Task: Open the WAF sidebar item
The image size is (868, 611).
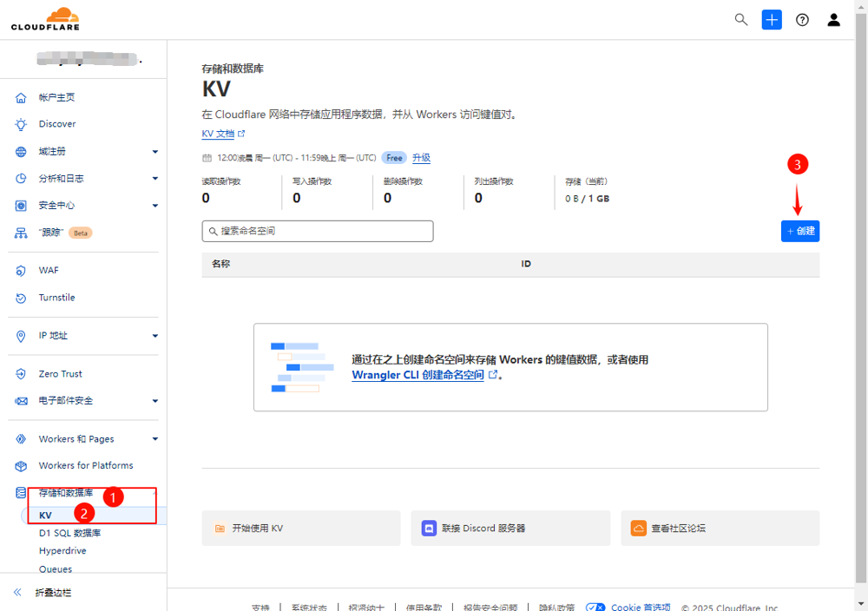Action: (49, 271)
